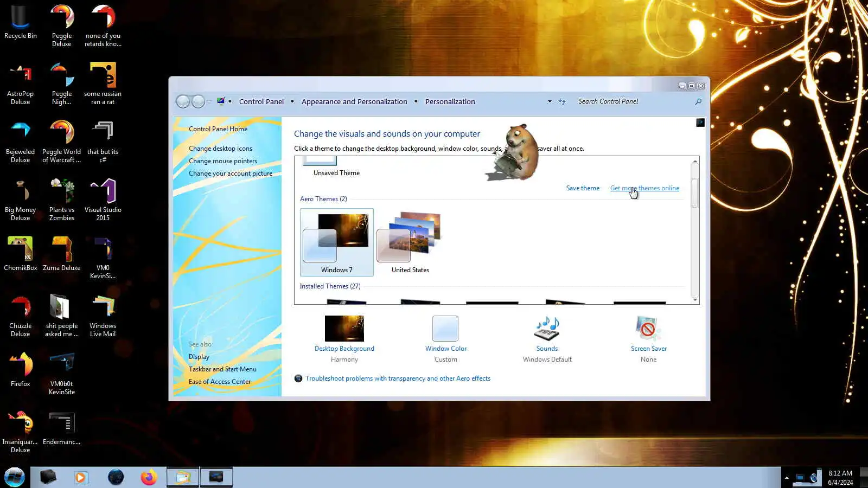Select the United States Aero theme

tap(410, 242)
